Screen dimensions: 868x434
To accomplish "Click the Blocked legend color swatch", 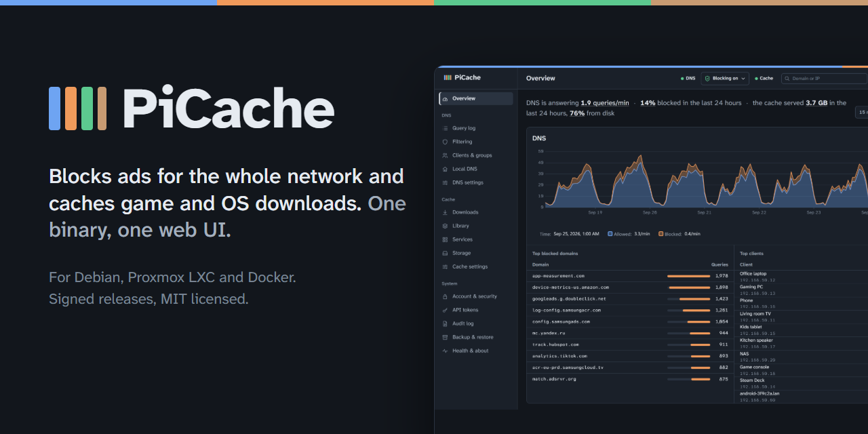I will pyautogui.click(x=661, y=234).
